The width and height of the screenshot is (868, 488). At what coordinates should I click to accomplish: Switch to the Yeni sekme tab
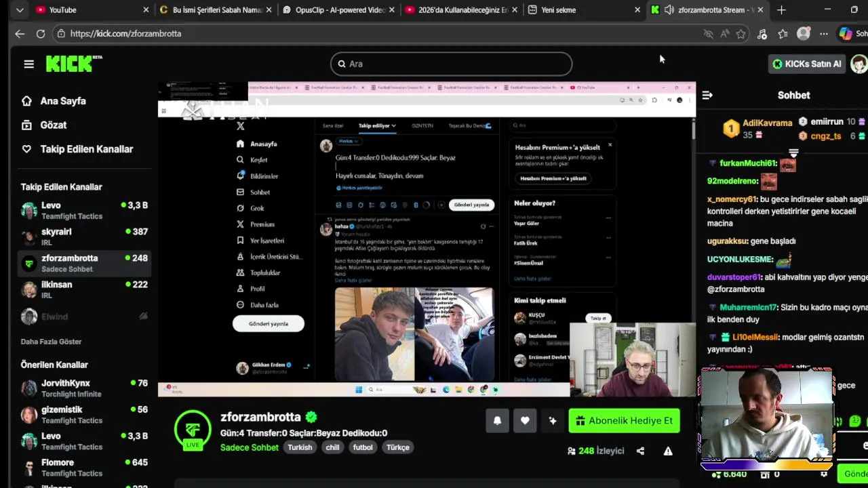click(583, 10)
